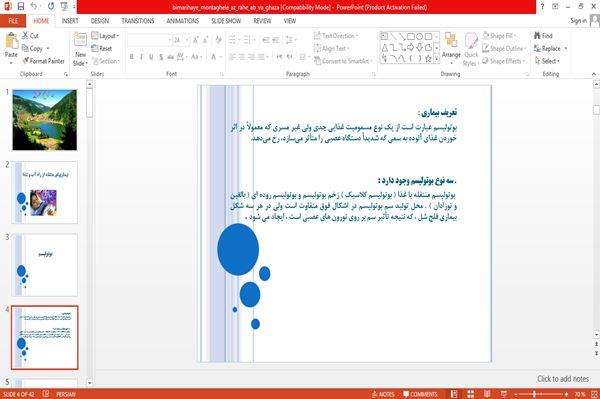Center the text

[x=241, y=57]
